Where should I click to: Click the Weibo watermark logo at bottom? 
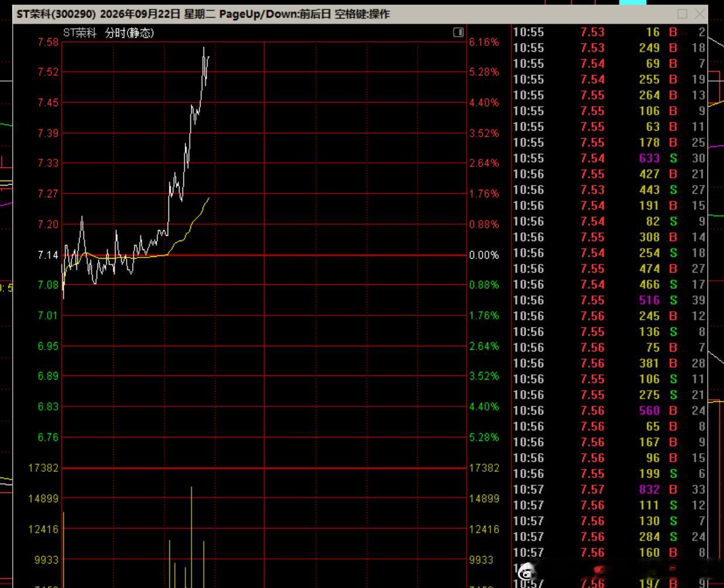pos(525,570)
